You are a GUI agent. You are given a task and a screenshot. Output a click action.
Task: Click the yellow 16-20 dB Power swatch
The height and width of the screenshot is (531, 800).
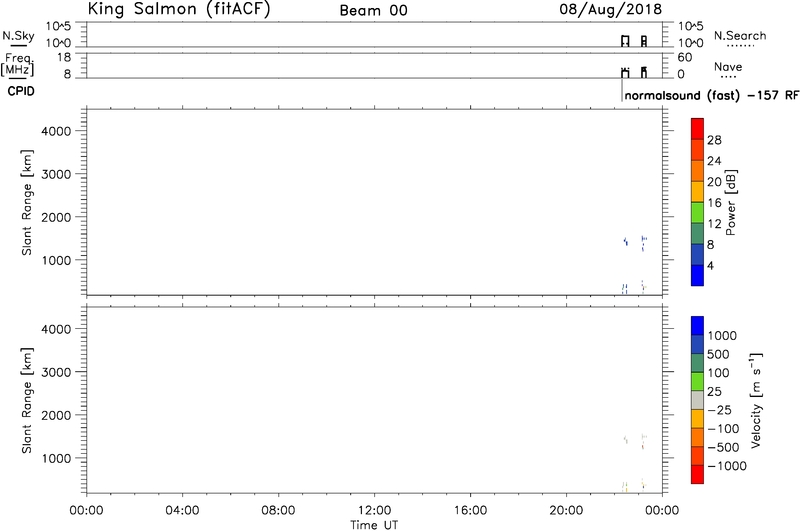point(697,192)
